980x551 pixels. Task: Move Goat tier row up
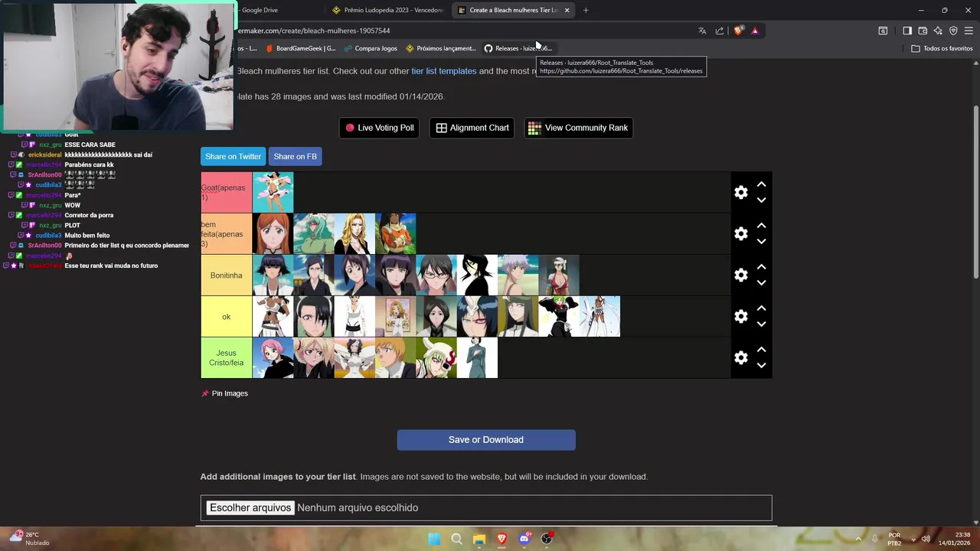(761, 184)
